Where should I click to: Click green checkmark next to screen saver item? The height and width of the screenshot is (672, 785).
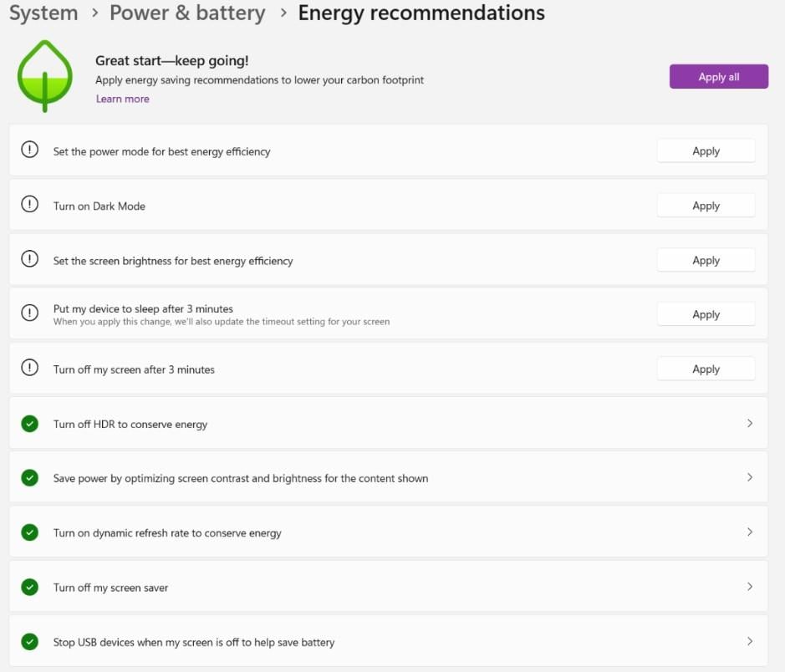29,587
